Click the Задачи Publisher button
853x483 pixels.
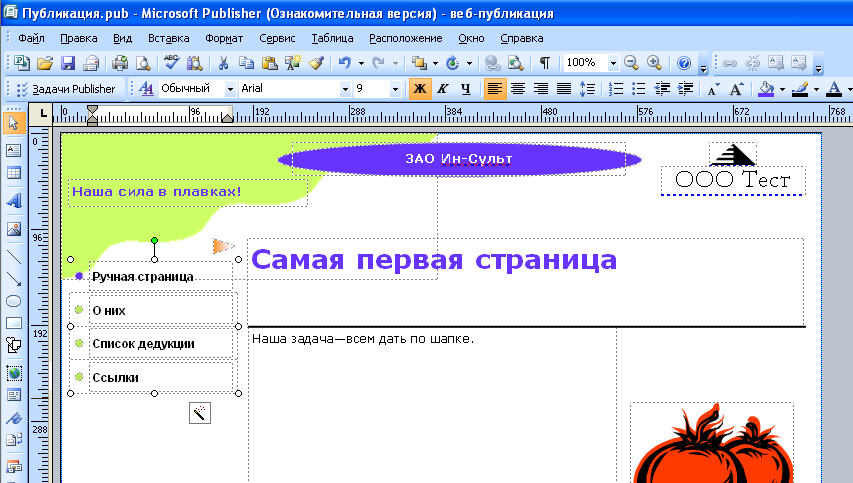[x=73, y=89]
